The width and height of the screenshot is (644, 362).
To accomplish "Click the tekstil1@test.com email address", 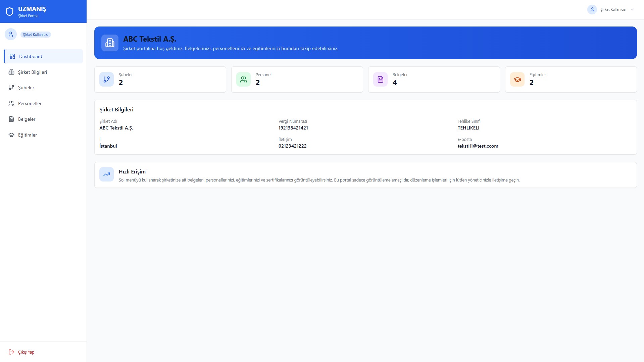I will point(478,146).
